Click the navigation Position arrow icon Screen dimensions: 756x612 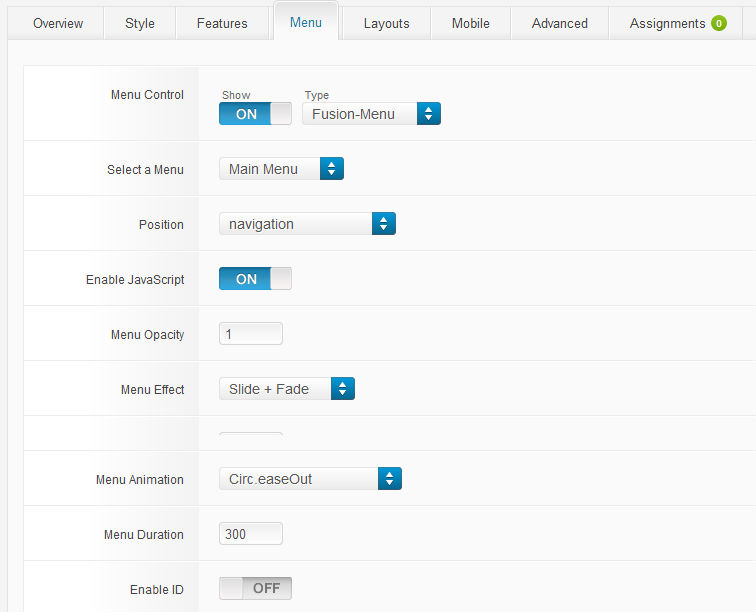(384, 224)
